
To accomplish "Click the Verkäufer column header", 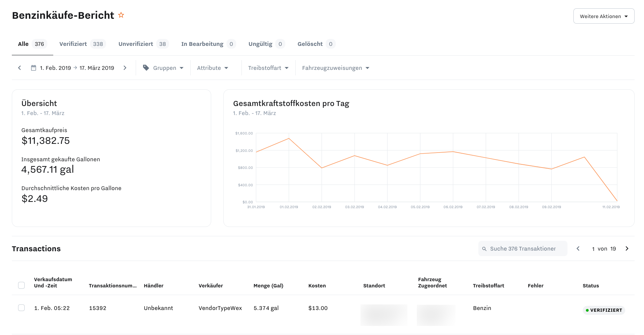I will tap(210, 286).
